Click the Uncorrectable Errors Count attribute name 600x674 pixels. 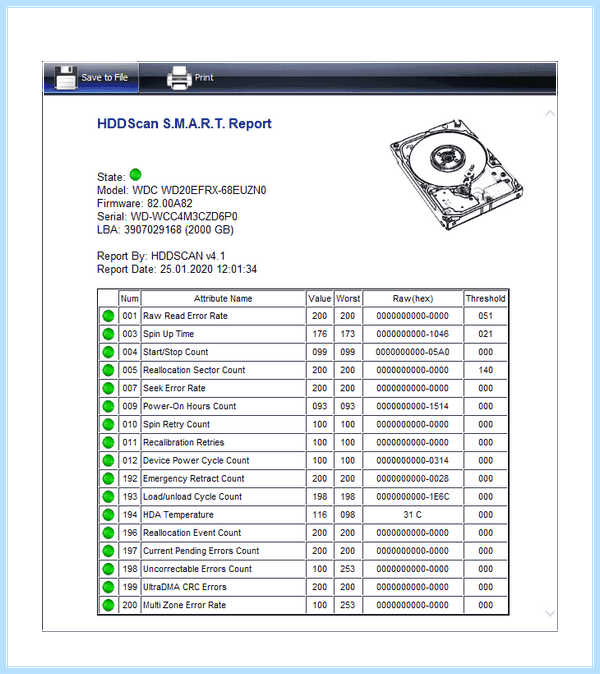click(x=197, y=569)
